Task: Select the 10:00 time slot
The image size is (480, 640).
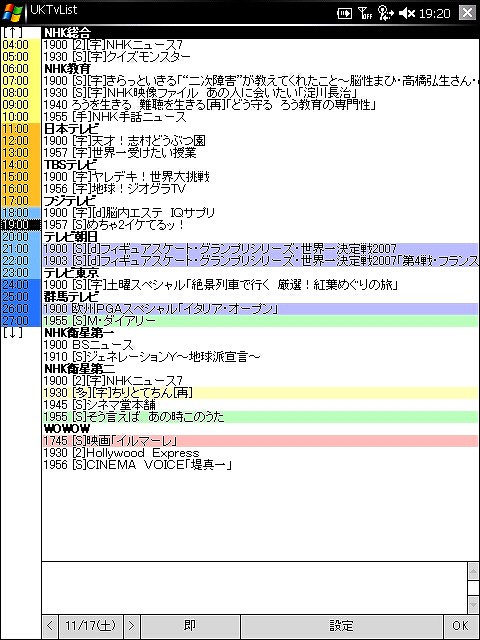Action: click(21, 117)
